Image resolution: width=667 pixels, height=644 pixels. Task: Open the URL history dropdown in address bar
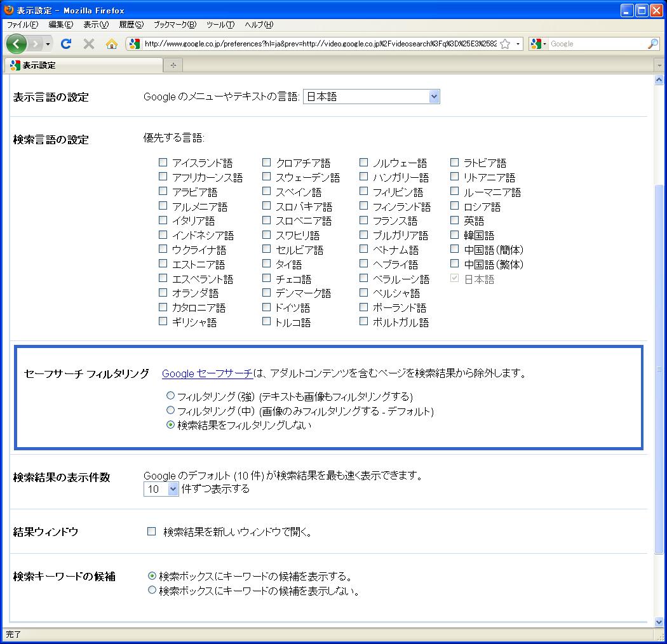[518, 43]
